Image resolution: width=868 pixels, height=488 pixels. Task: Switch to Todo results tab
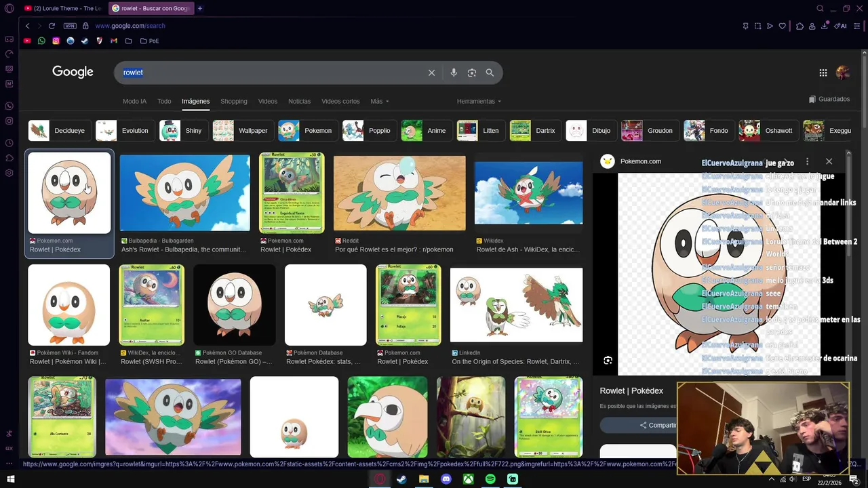pyautogui.click(x=164, y=101)
